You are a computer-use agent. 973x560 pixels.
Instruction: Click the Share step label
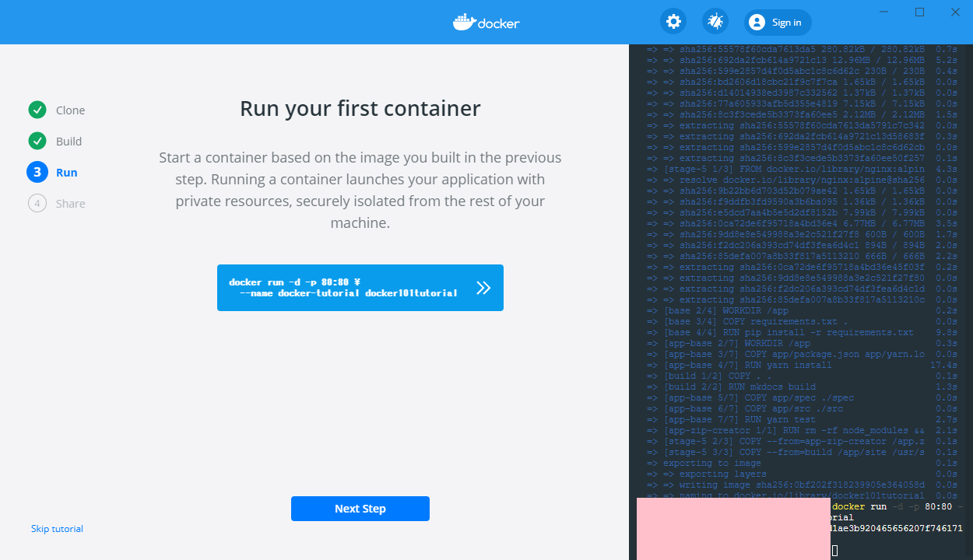70,204
